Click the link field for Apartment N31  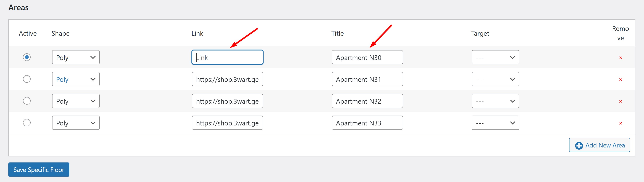(x=227, y=79)
